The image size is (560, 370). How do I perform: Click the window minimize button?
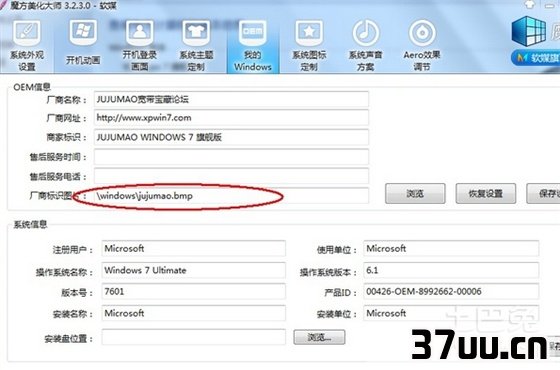coord(549,5)
